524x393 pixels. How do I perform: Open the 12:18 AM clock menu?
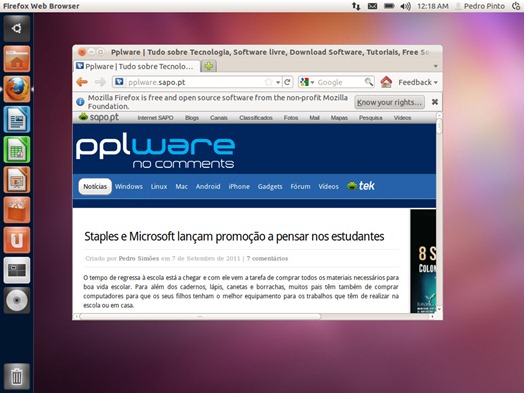(433, 6)
